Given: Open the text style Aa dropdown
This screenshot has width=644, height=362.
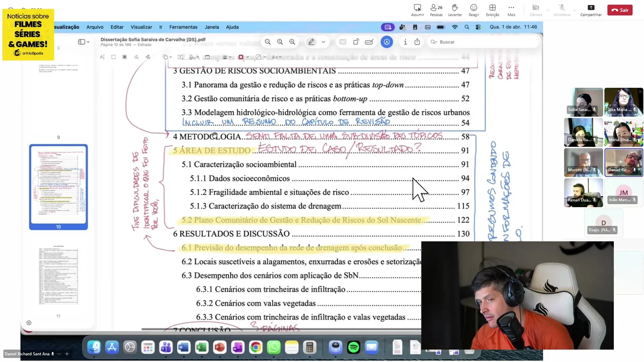Looking at the screenshot, I should point(276,57).
